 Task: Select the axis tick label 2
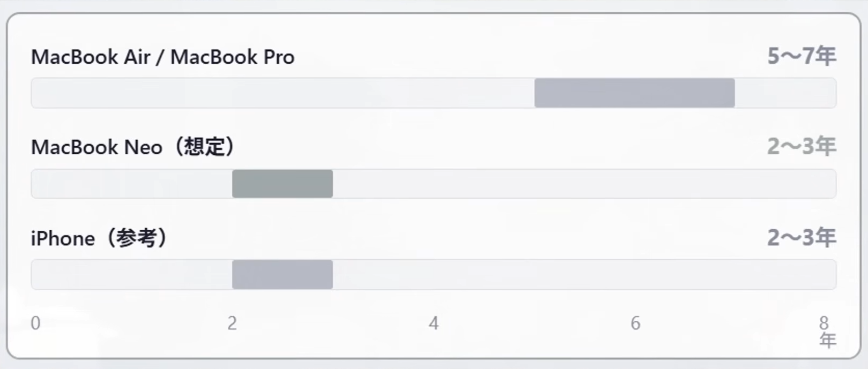click(232, 323)
